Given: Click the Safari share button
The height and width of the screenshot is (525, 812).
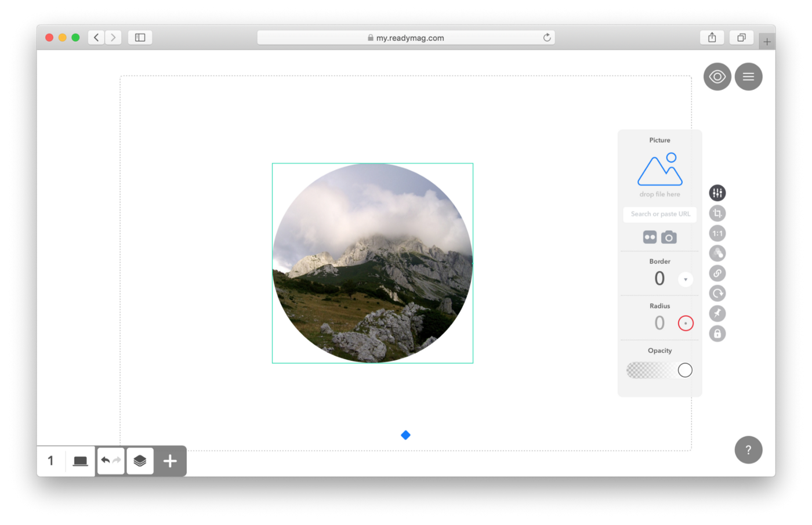Looking at the screenshot, I should click(712, 37).
